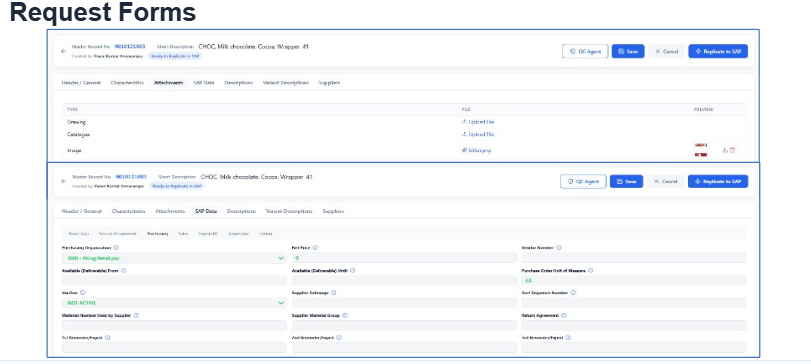Open Header / General tab in SAP Data form

[82, 211]
